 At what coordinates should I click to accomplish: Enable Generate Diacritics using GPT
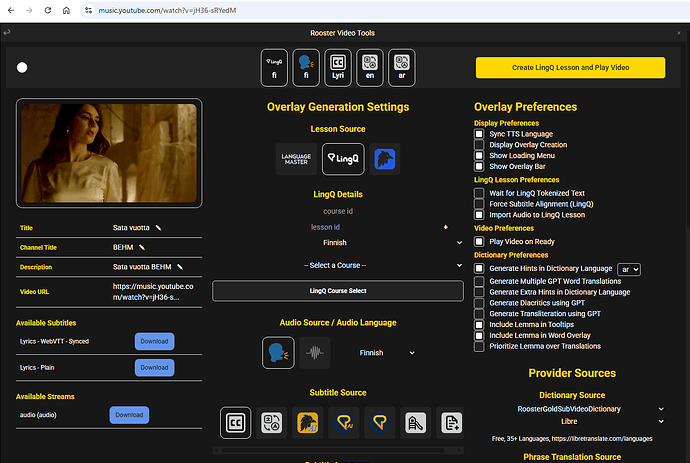479,303
